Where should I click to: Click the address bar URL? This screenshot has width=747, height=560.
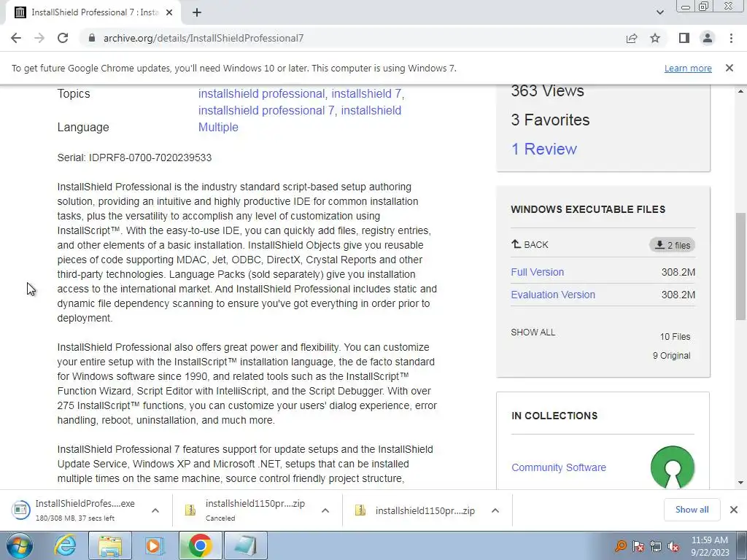(x=204, y=38)
